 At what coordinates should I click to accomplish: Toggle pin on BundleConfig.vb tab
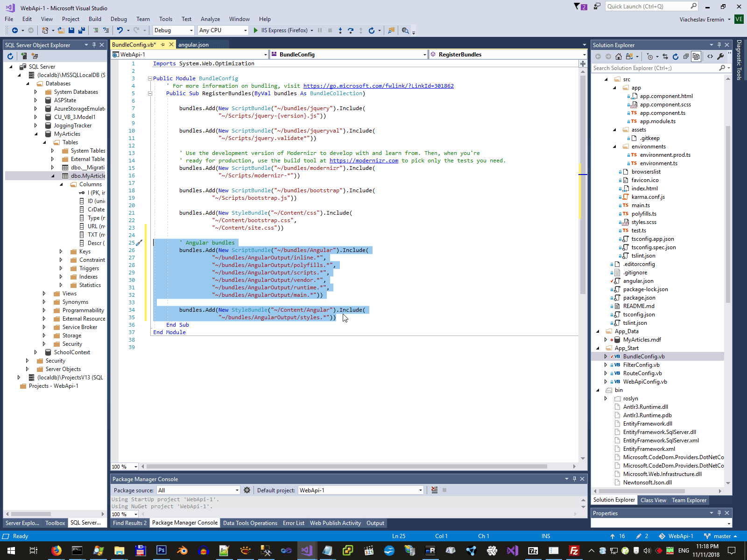(163, 45)
